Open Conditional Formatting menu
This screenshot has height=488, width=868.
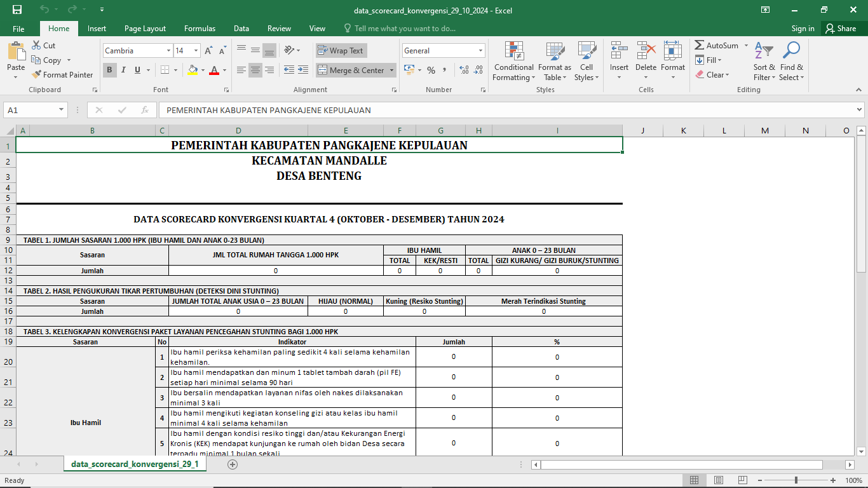pos(514,62)
